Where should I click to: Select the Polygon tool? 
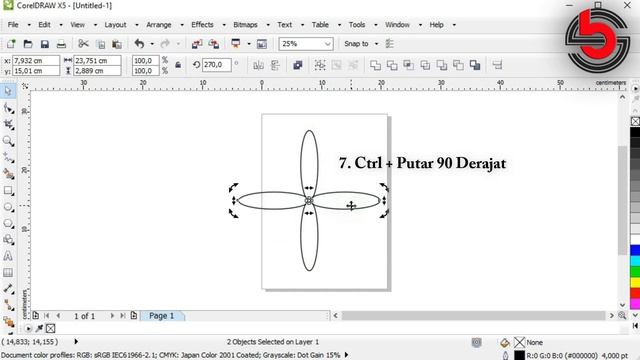9,223
